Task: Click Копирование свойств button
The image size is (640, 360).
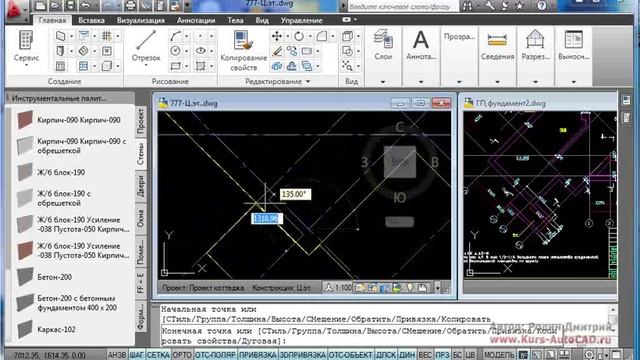Action: coord(243,51)
